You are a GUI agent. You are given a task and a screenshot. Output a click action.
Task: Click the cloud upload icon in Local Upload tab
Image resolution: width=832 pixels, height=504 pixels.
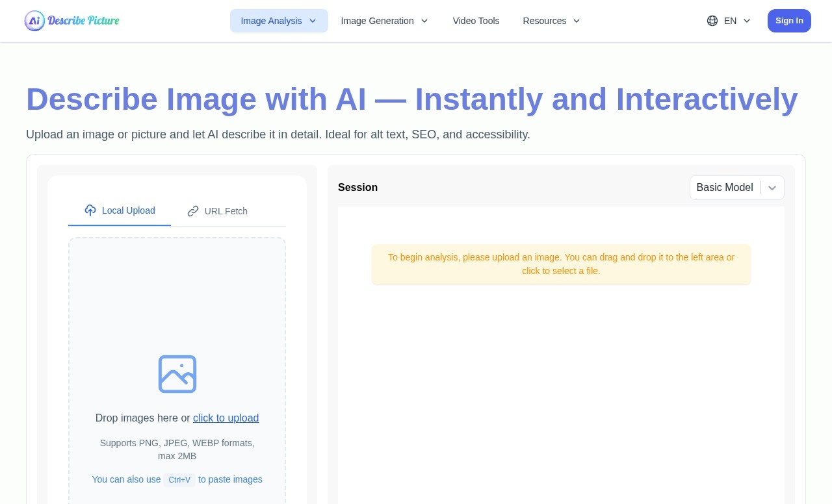90,210
